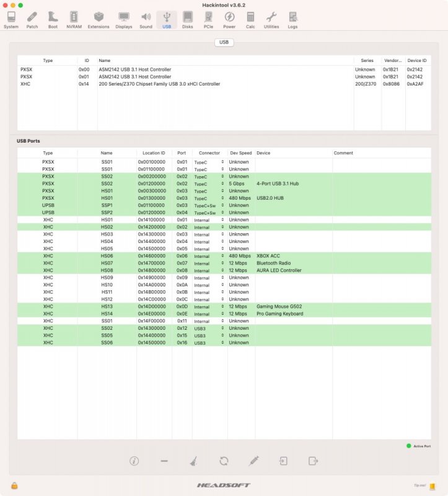Select port HS11 at 0x14B00000

224,292
